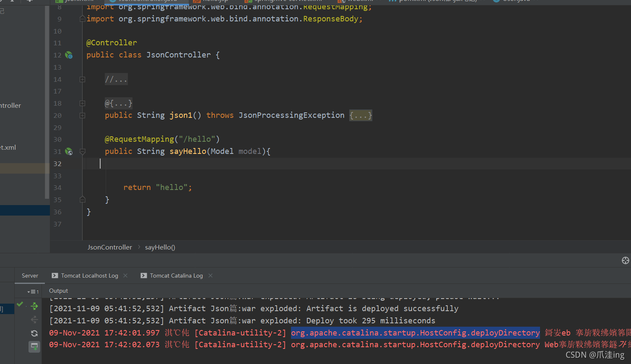This screenshot has width=631, height=364.
Task: Click the JsonController class name on line 12
Action: pyautogui.click(x=179, y=55)
